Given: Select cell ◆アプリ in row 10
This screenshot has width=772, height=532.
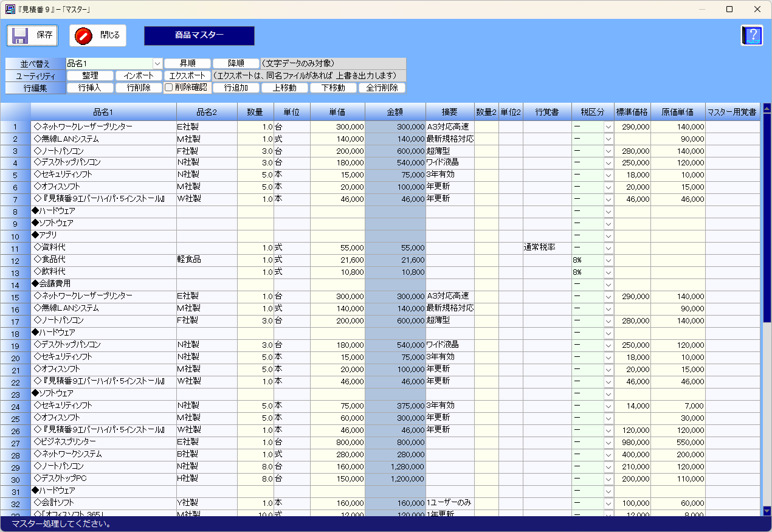Looking at the screenshot, I should pos(103,236).
